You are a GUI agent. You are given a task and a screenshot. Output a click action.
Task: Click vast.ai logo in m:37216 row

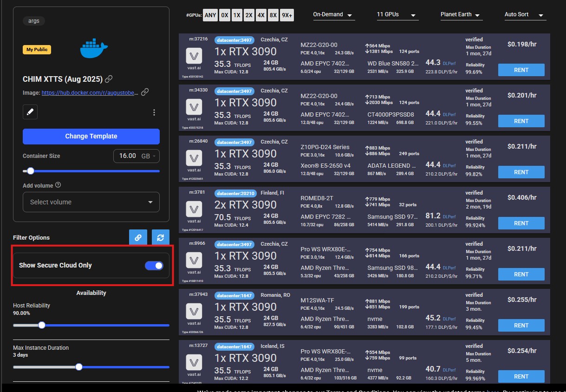coord(194,57)
